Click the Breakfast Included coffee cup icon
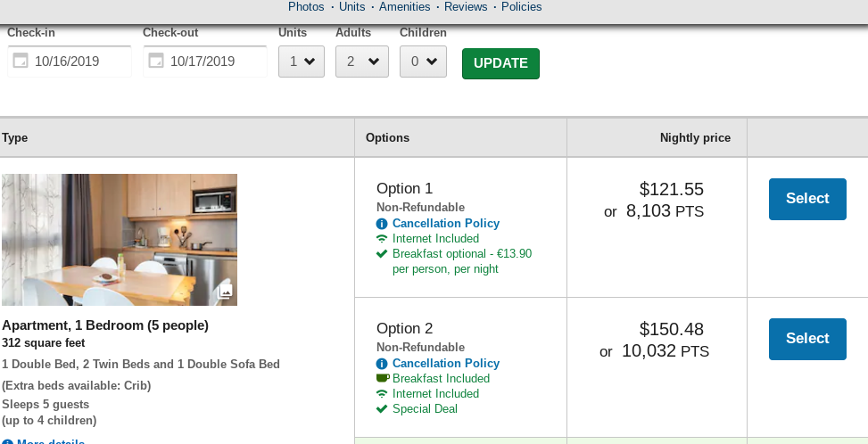This screenshot has height=444, width=868. coord(382,379)
